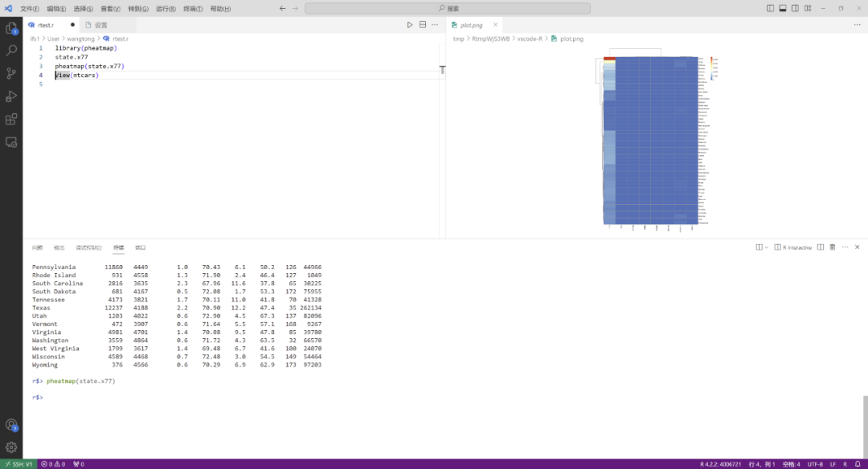Toggle the bottom panel layout button
Image resolution: width=868 pixels, height=469 pixels.
tap(783, 8)
